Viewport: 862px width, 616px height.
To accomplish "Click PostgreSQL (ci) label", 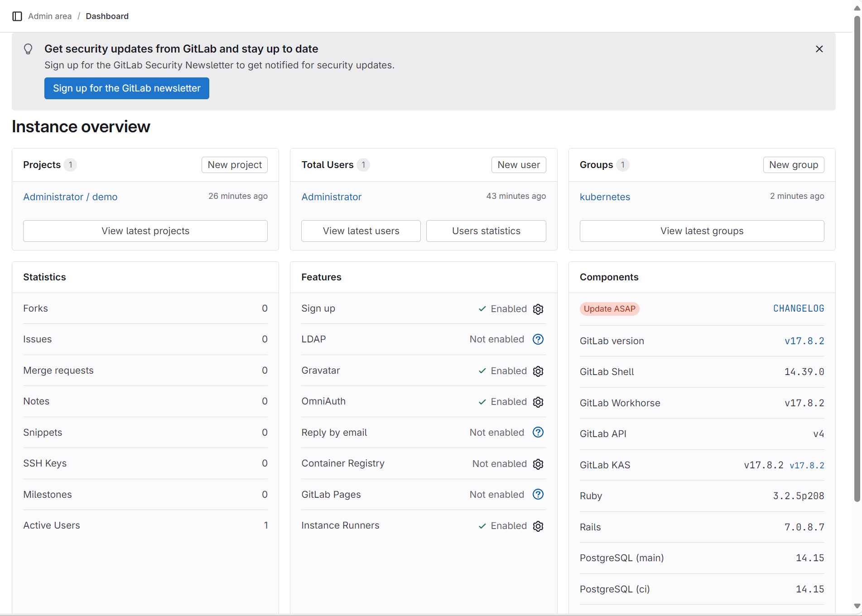I will (x=615, y=589).
